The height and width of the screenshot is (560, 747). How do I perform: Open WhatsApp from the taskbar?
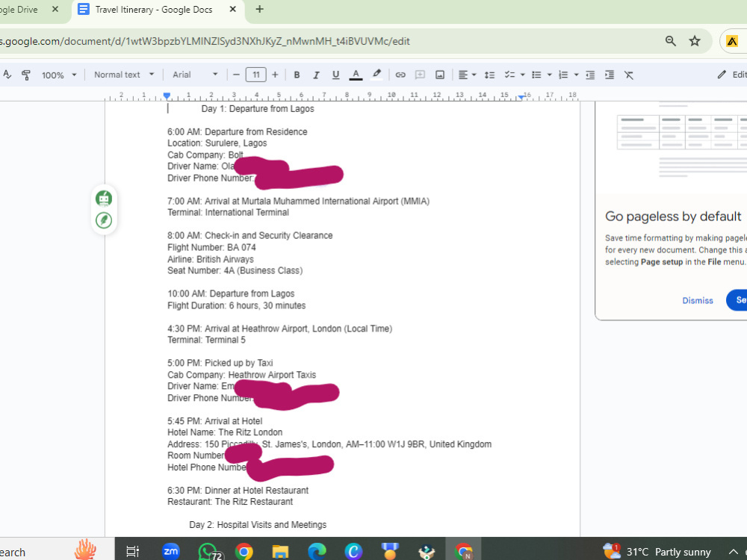click(x=209, y=552)
